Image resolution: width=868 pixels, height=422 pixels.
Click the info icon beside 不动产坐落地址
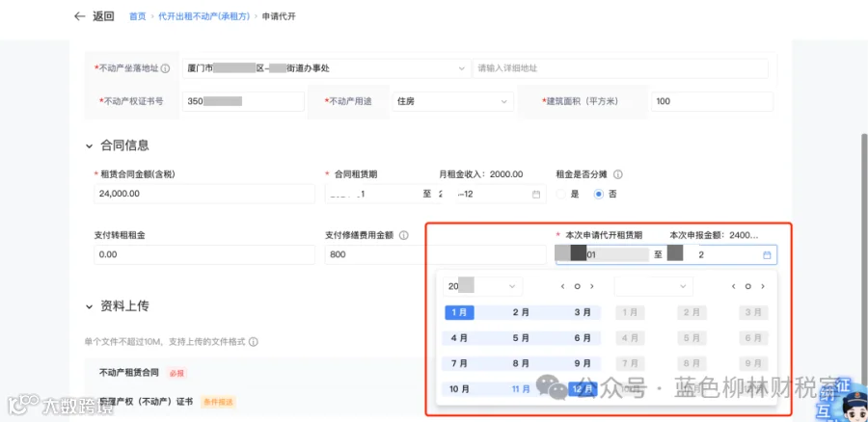tap(165, 68)
